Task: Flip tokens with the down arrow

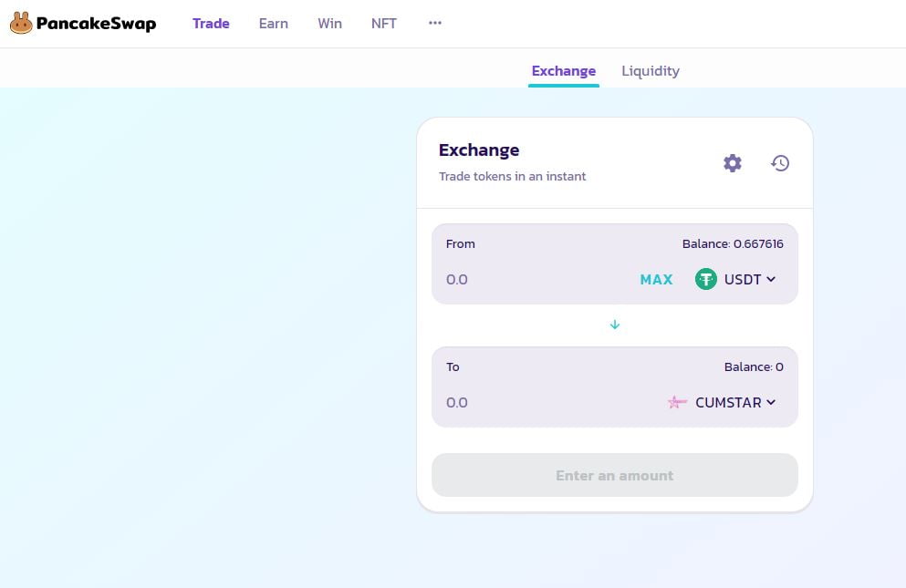Action: (614, 325)
